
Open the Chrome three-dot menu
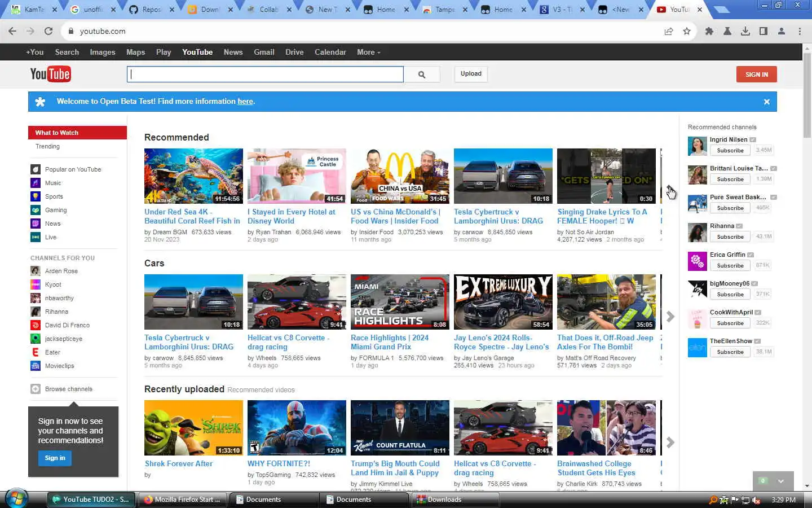[800, 31]
